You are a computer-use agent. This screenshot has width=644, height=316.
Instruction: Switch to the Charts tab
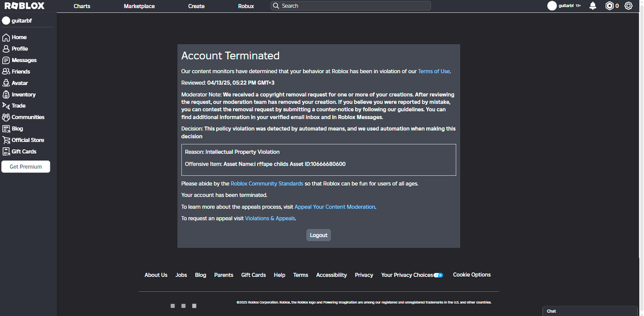[82, 6]
